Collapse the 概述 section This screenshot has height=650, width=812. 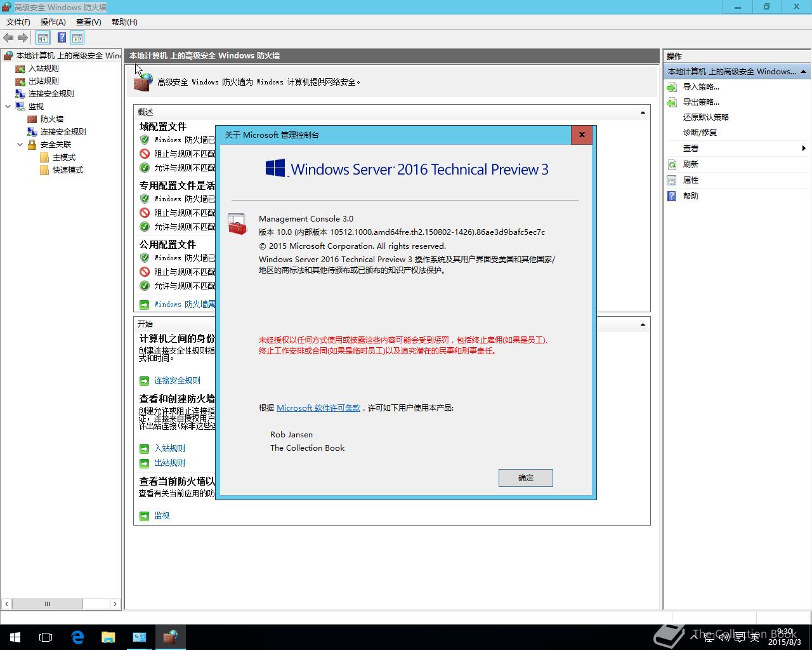click(x=643, y=112)
